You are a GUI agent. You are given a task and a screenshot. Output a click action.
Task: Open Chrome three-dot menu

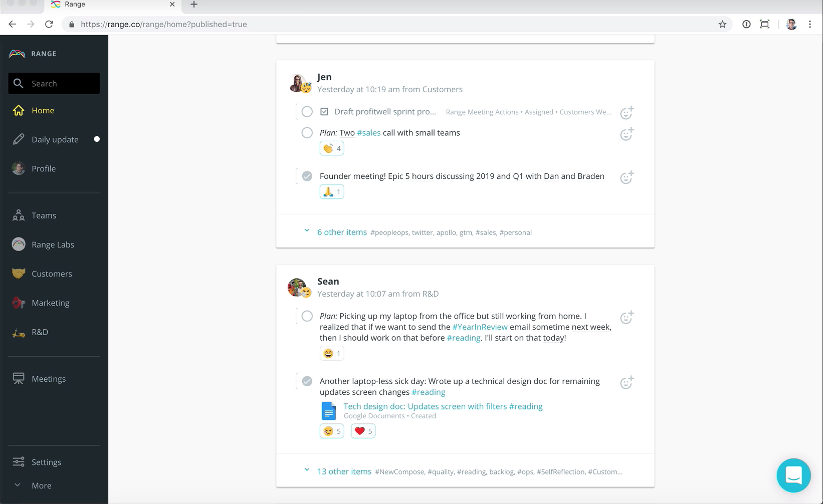(x=810, y=24)
